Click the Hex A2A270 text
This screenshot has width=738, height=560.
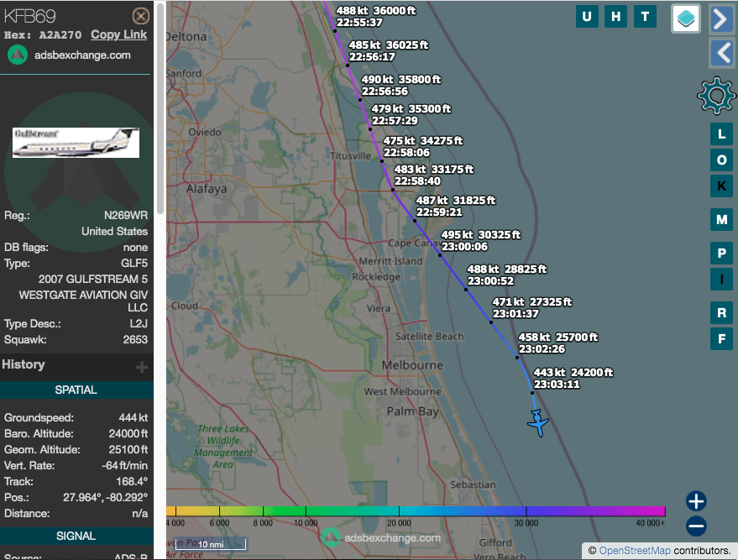pyautogui.click(x=43, y=35)
